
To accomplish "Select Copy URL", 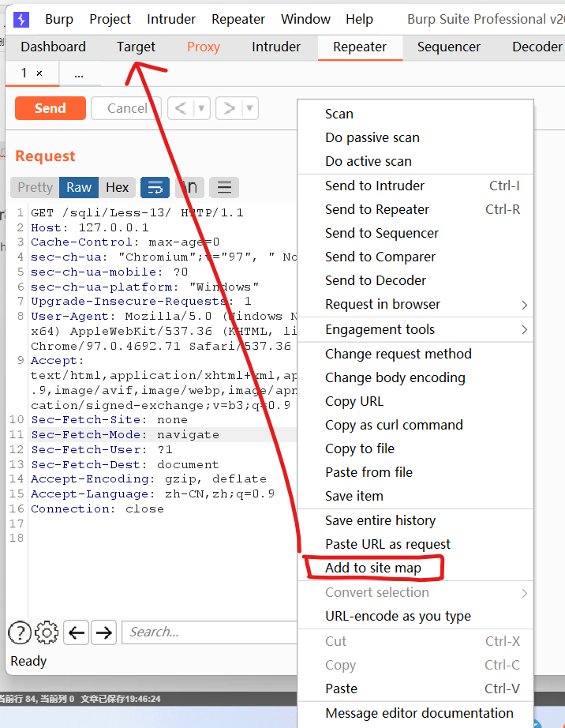I will coord(415,401).
